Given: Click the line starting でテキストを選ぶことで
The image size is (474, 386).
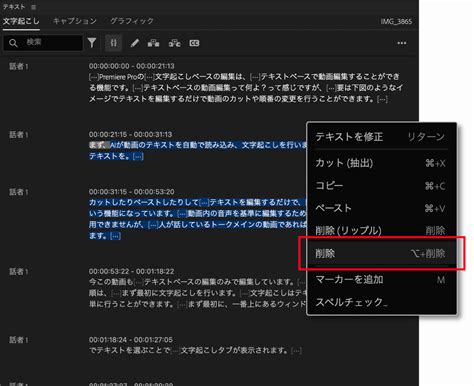Looking at the screenshot, I should [195, 350].
